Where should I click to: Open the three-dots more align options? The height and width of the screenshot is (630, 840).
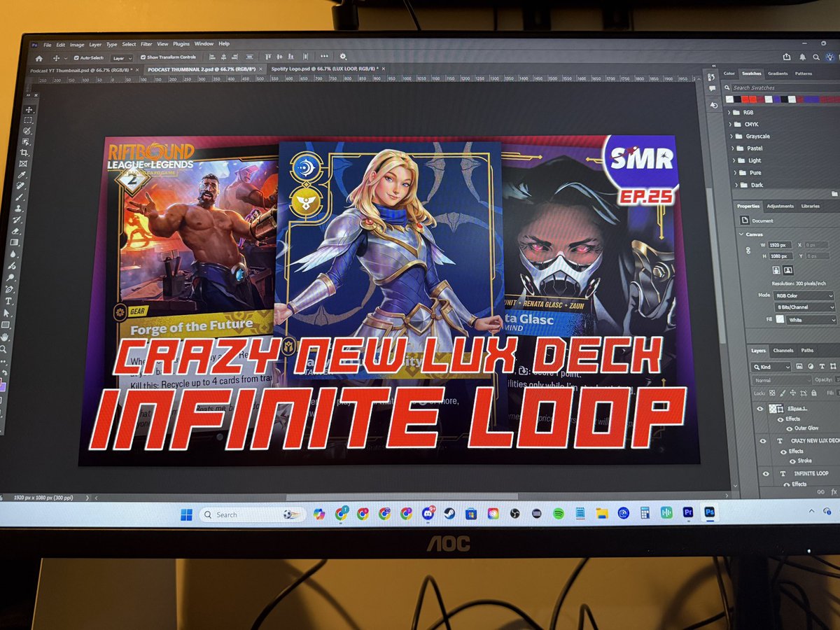[324, 56]
